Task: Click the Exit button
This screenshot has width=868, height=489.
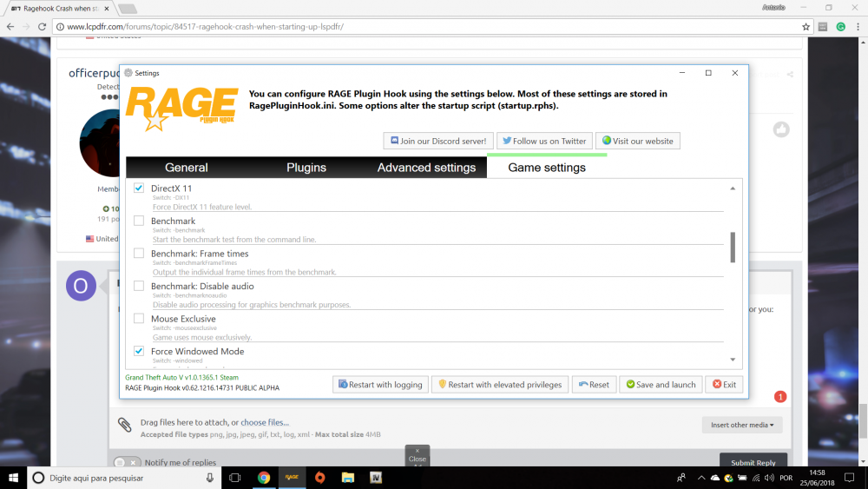Action: (724, 384)
